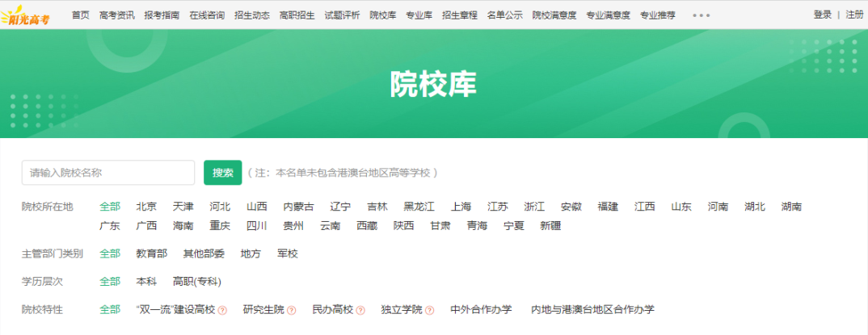Focus the 请输入院校名称 search field
The height and width of the screenshot is (335, 868).
point(108,173)
